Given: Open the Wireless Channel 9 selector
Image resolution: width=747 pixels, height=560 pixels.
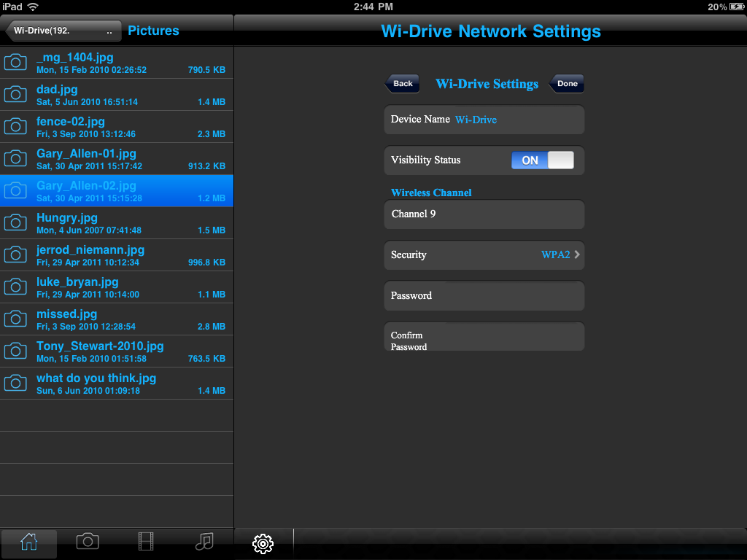Looking at the screenshot, I should [x=484, y=214].
